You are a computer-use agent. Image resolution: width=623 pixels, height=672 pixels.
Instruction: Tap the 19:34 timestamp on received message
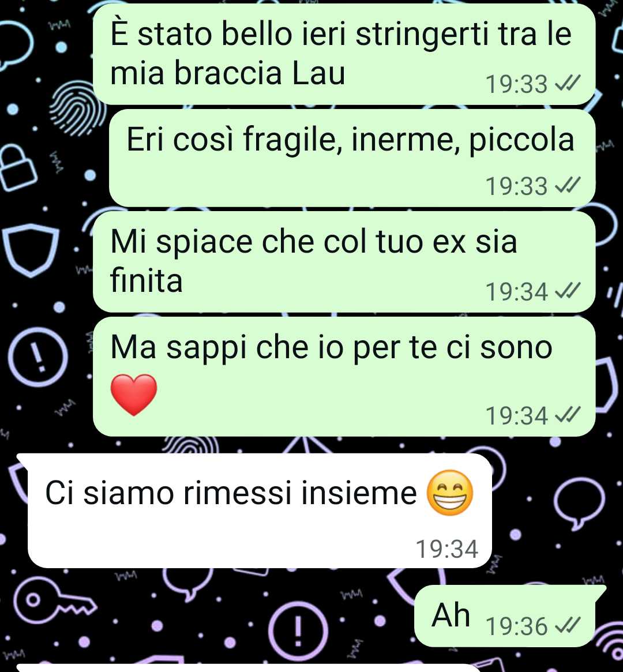coord(447,549)
